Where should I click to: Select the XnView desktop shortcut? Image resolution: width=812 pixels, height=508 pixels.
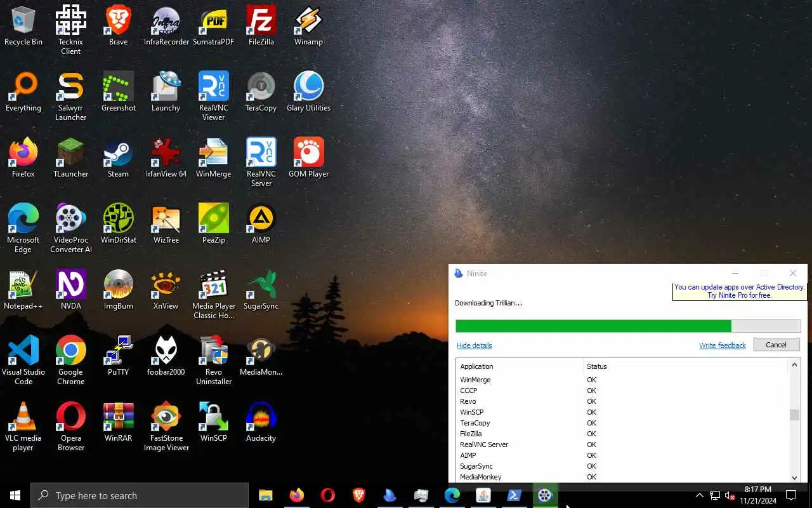[x=166, y=291]
